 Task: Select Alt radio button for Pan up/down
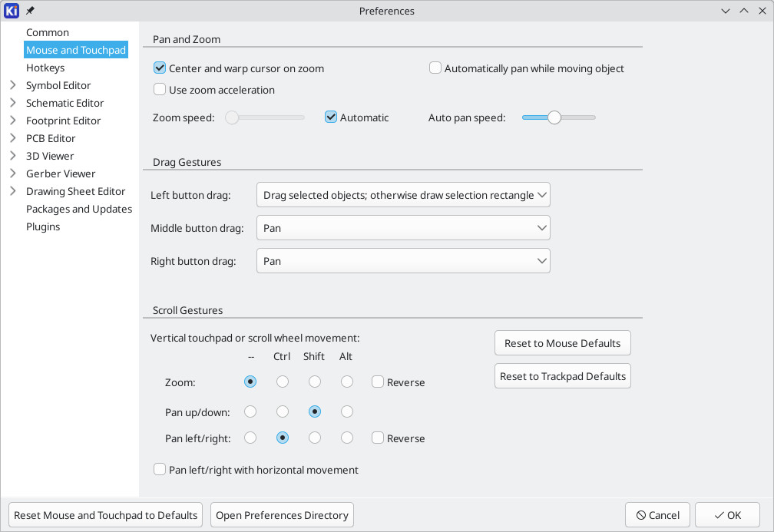[347, 411]
